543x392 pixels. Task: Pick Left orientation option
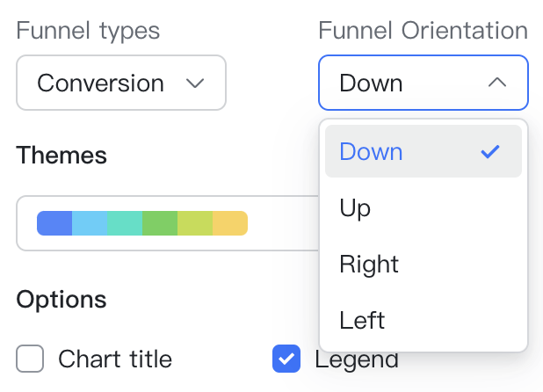tap(362, 321)
